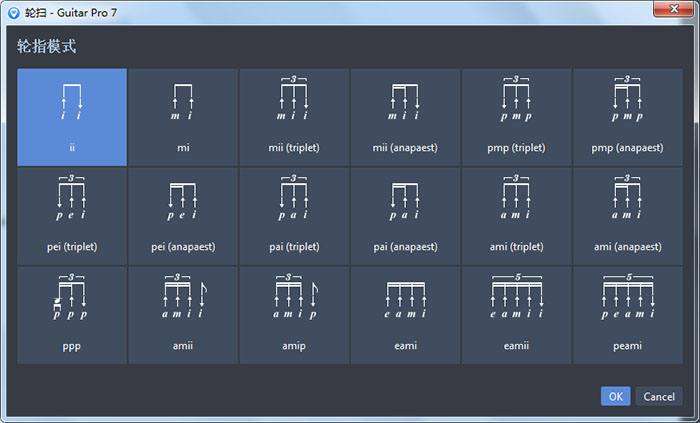Screen dimensions: 700x423
Task: Select the 'ami (triplet)' pattern
Action: pos(516,215)
